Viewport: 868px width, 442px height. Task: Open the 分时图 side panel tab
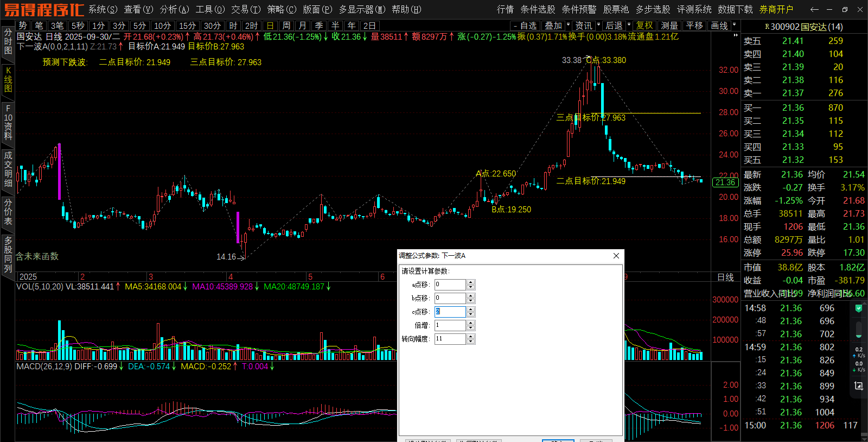[x=8, y=41]
